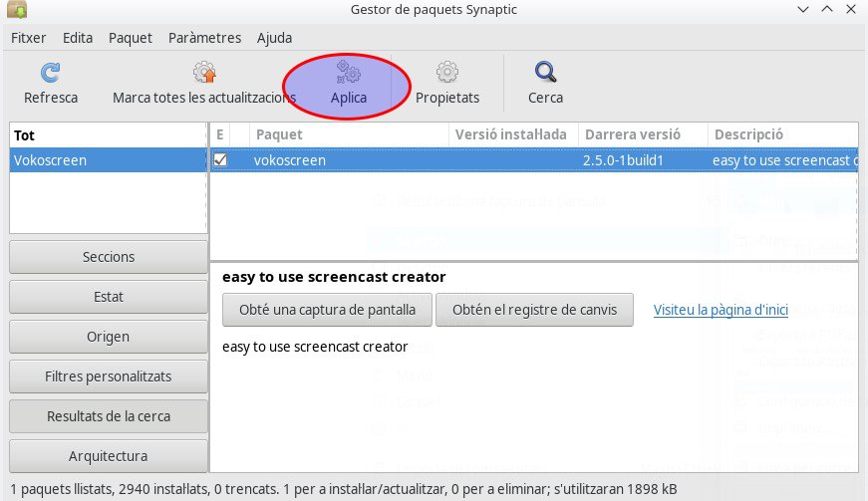
Task: Open the Paquet menu
Action: tap(131, 38)
